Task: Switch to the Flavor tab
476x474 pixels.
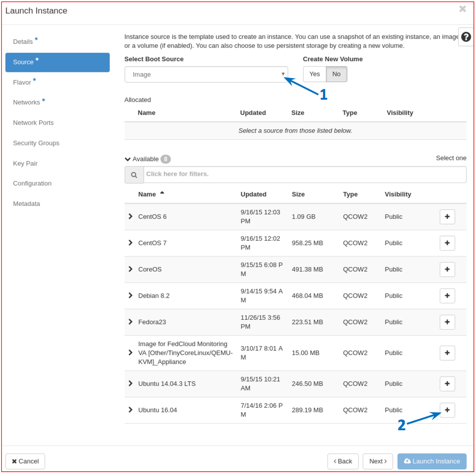Action: pos(22,82)
